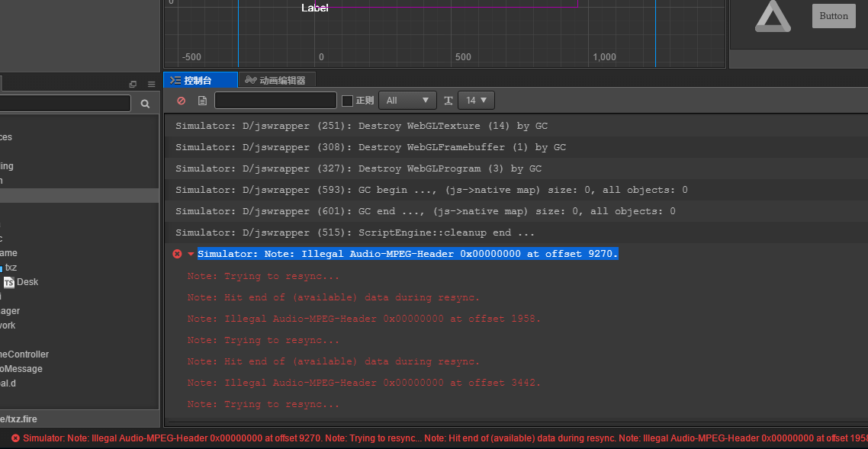The height and width of the screenshot is (449, 868).
Task: Click the status bar error message text
Action: [445, 438]
